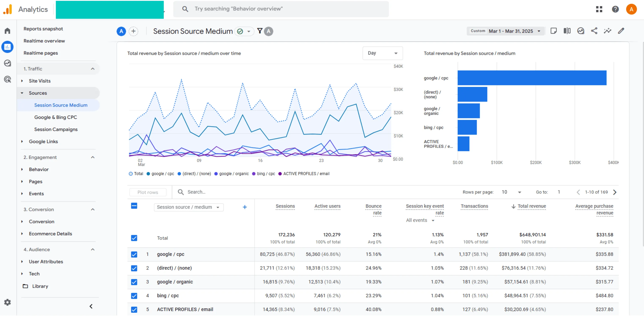
Task: Share this report icon
Action: coord(594,31)
